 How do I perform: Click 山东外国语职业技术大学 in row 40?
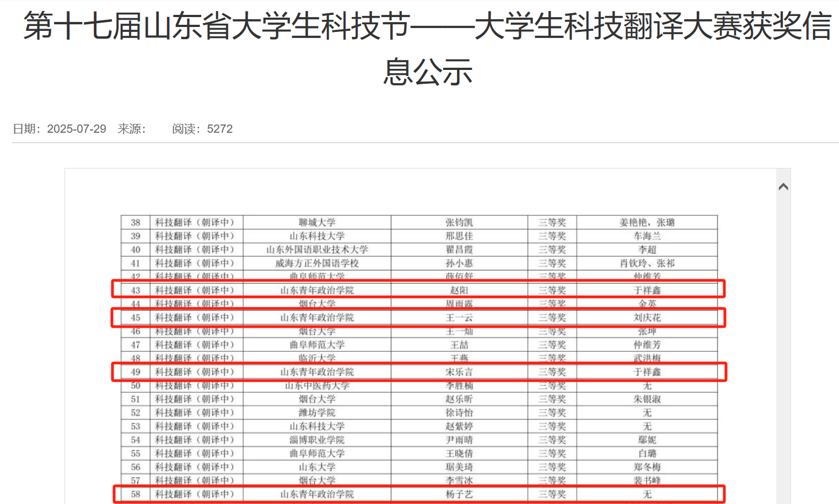[317, 250]
